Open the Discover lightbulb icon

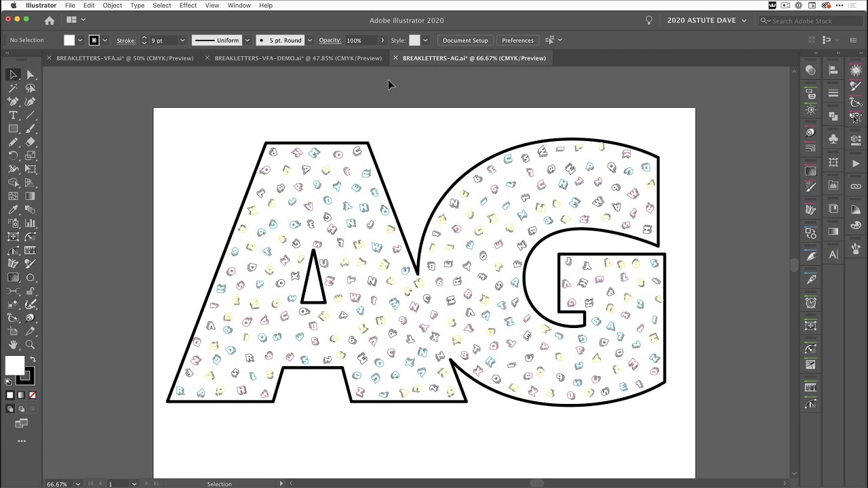649,20
